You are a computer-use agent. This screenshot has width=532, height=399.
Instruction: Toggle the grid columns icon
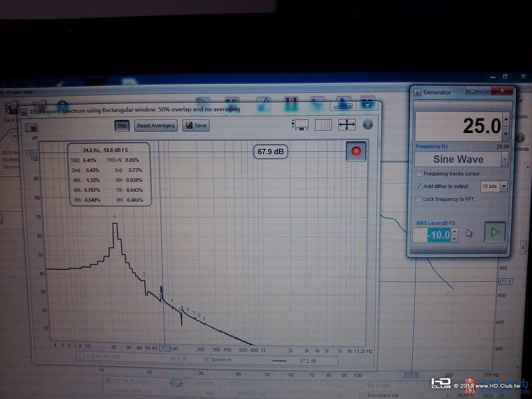[323, 125]
